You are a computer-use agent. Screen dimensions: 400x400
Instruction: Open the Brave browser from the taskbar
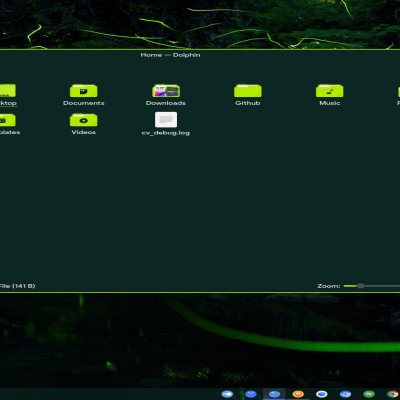(x=298, y=394)
